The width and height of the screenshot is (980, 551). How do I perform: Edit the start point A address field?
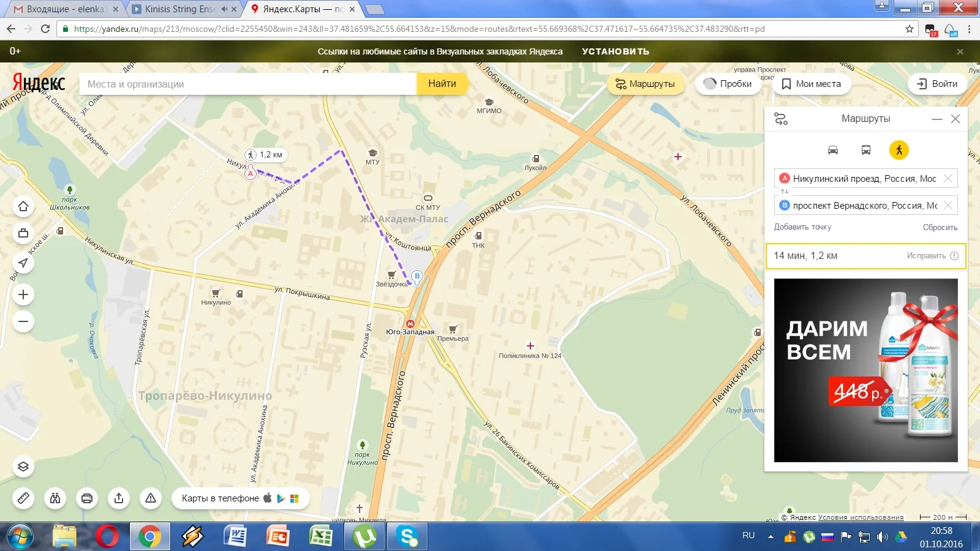click(x=865, y=179)
